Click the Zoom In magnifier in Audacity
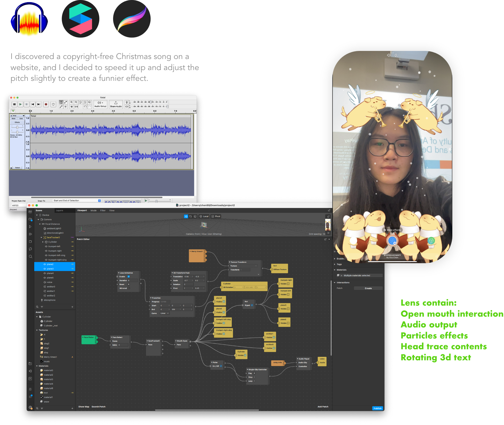The height and width of the screenshot is (425, 504). point(72,102)
